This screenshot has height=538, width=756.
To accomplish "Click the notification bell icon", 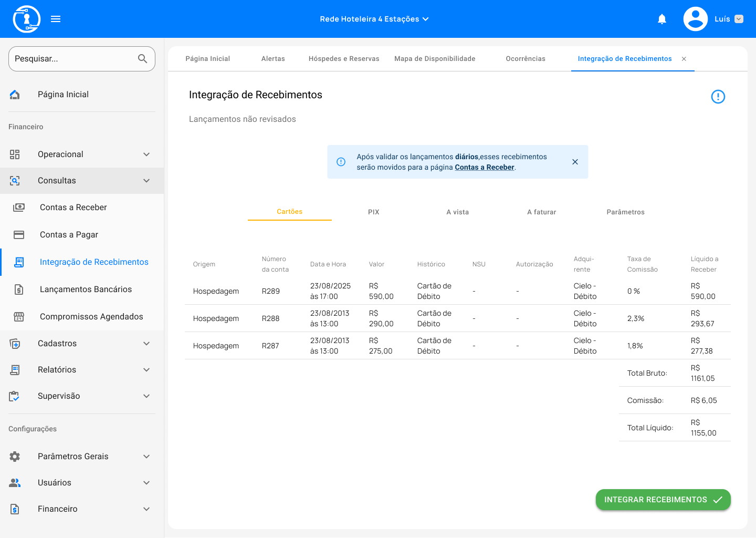I will click(662, 19).
